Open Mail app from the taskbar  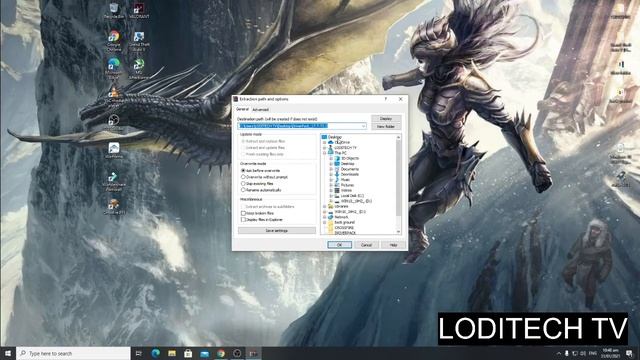pos(204,353)
